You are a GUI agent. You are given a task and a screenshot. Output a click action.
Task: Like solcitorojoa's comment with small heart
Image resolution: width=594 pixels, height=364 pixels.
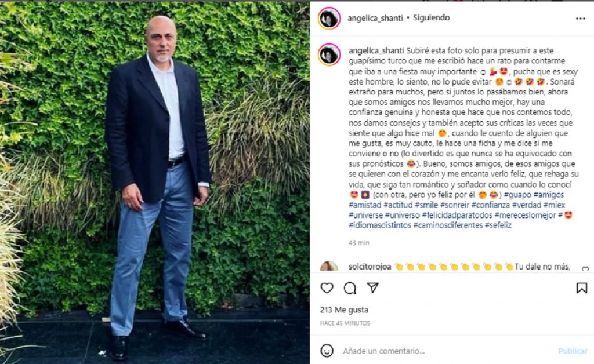[585, 268]
